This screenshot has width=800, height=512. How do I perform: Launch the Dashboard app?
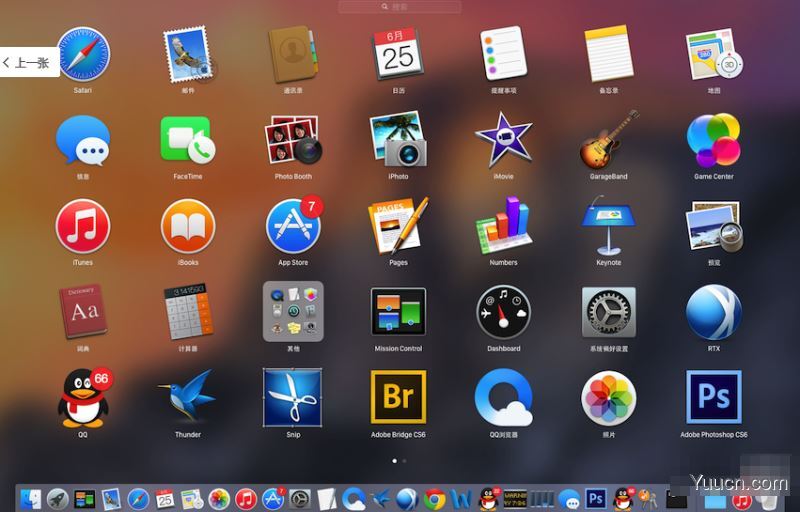[504, 313]
